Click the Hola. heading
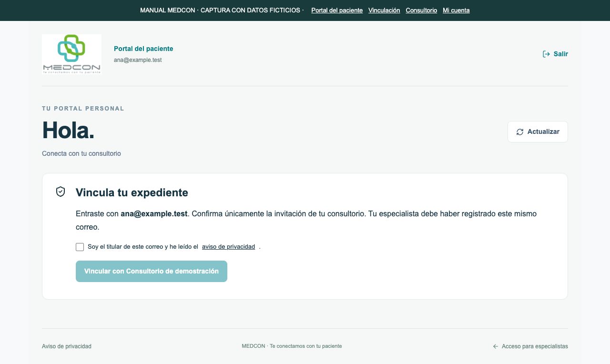The height and width of the screenshot is (364, 610). click(68, 130)
